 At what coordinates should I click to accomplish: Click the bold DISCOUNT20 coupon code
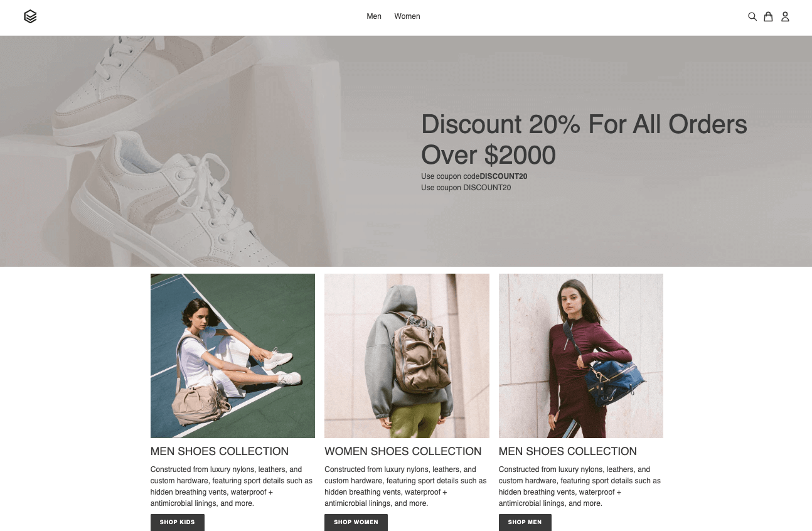click(x=503, y=176)
